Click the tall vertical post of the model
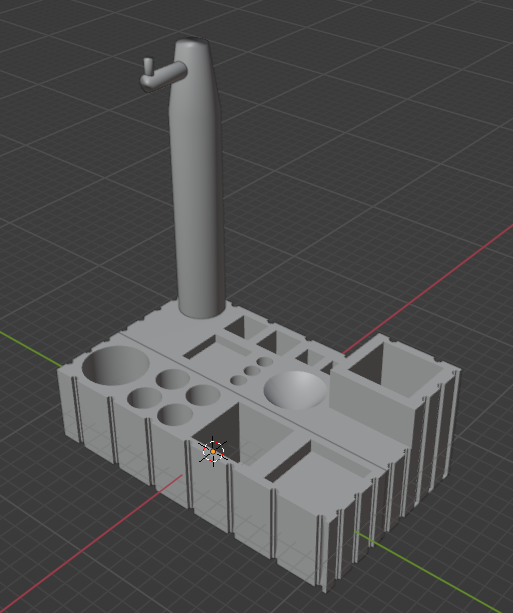 click(x=198, y=178)
